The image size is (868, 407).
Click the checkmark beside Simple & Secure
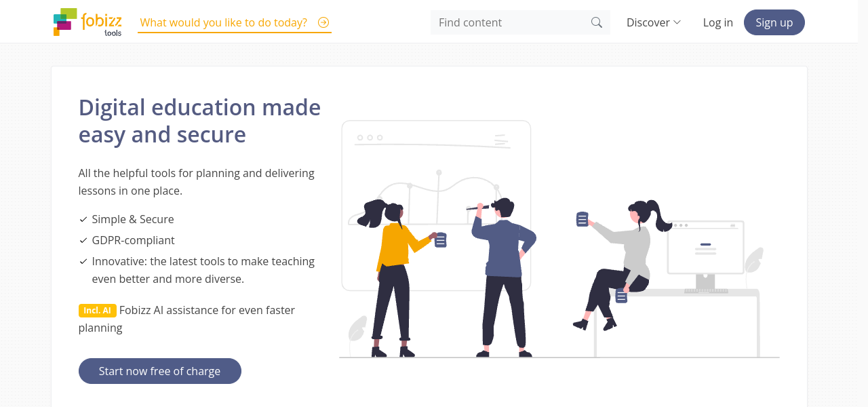point(83,220)
